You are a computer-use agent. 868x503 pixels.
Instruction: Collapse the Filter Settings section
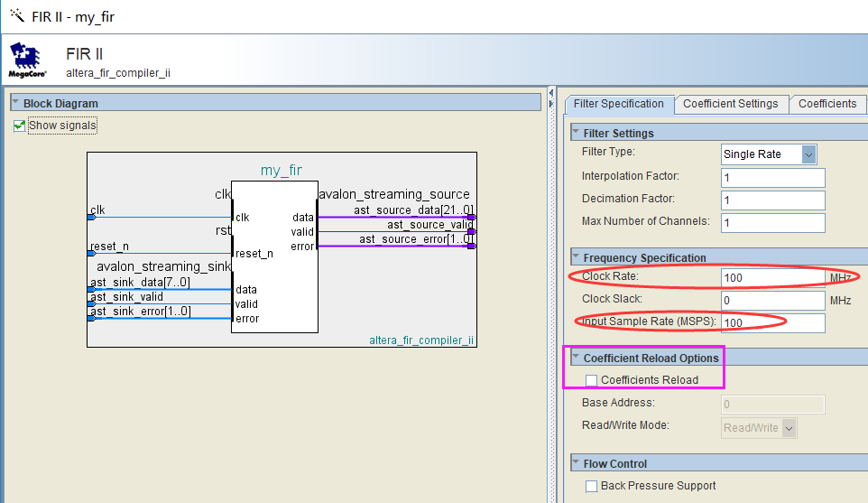pos(576,133)
